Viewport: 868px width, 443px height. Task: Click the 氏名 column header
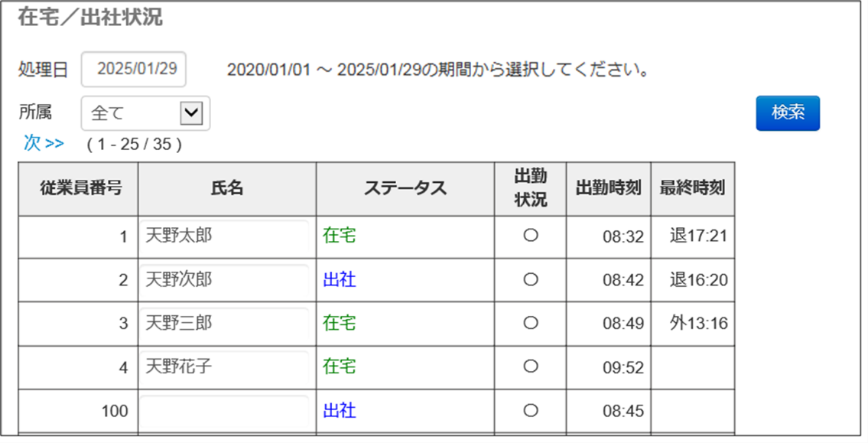click(x=226, y=187)
